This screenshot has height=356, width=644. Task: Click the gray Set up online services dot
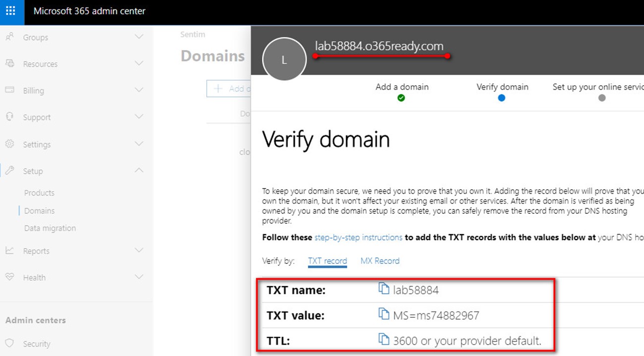click(x=602, y=98)
